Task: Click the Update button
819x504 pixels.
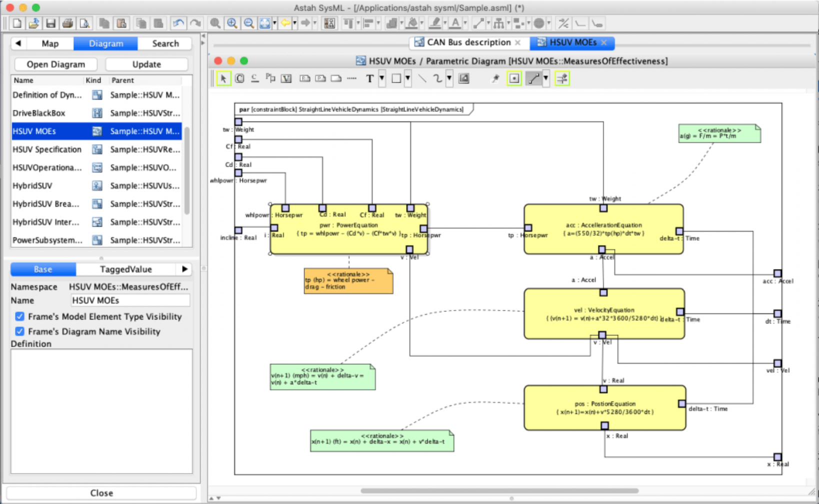Action: 146,64
